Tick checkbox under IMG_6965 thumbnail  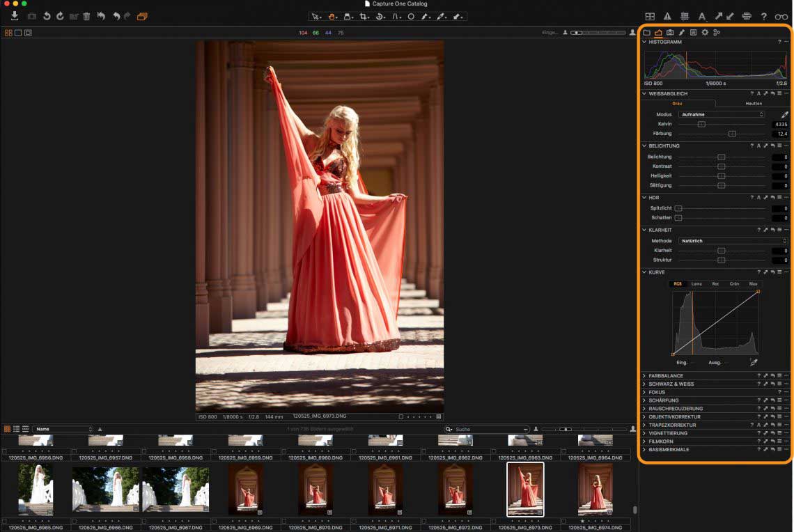[5, 520]
